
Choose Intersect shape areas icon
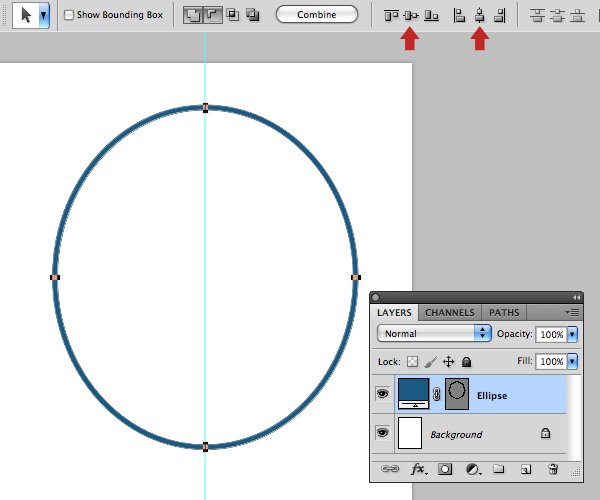point(233,15)
